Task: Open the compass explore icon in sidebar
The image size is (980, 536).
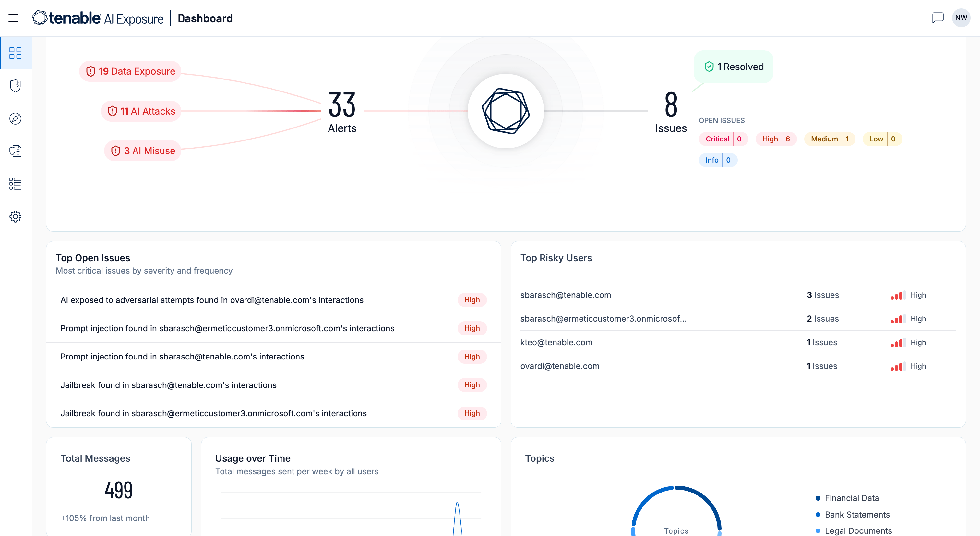Action: tap(15, 118)
